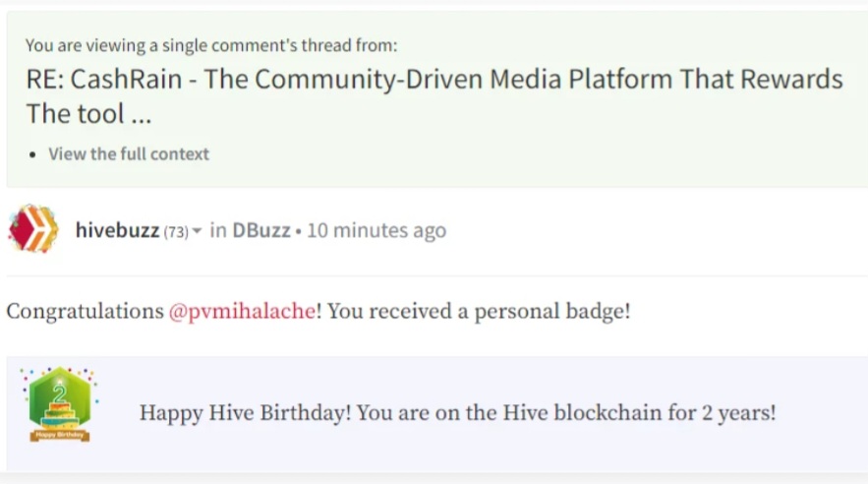Click 'The tool ...' title continuation
The image size is (868, 484).
[88, 113]
